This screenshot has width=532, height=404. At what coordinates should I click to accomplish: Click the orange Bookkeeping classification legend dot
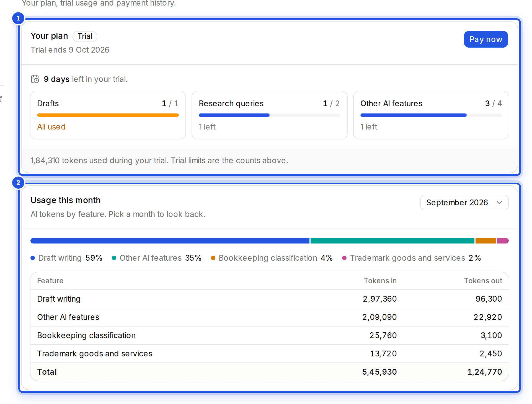(x=213, y=258)
